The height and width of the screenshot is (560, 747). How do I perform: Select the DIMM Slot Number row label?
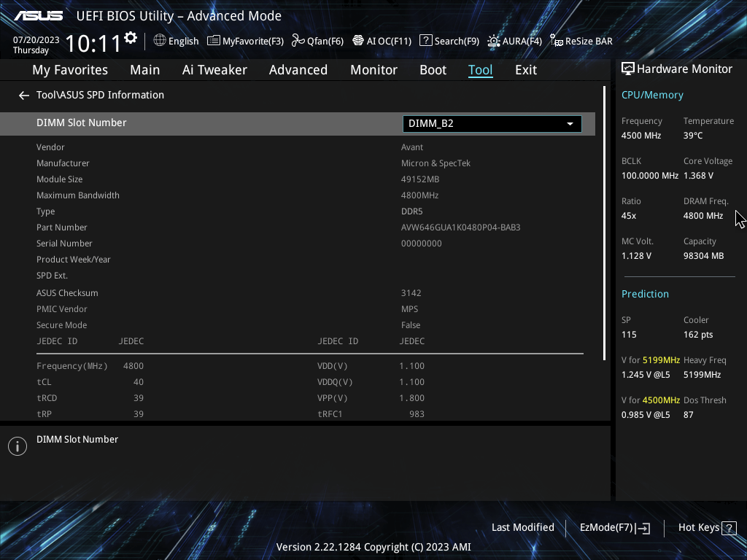click(x=82, y=122)
